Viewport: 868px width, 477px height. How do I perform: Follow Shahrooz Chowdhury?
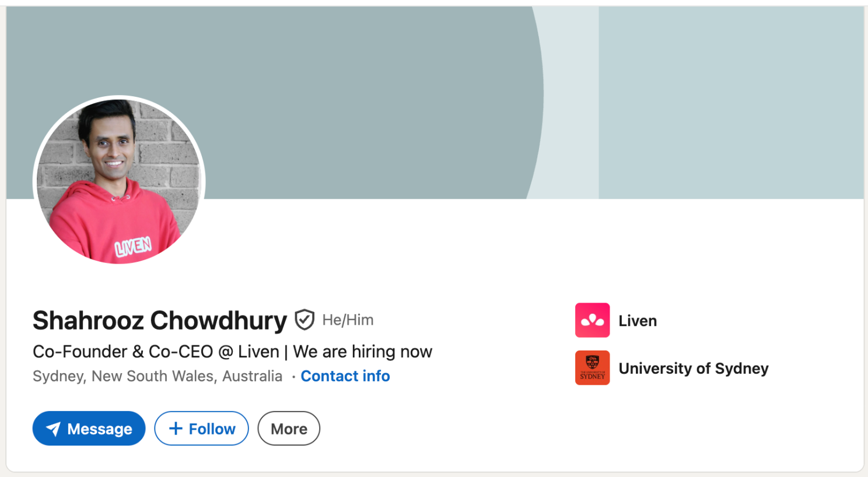[201, 429]
